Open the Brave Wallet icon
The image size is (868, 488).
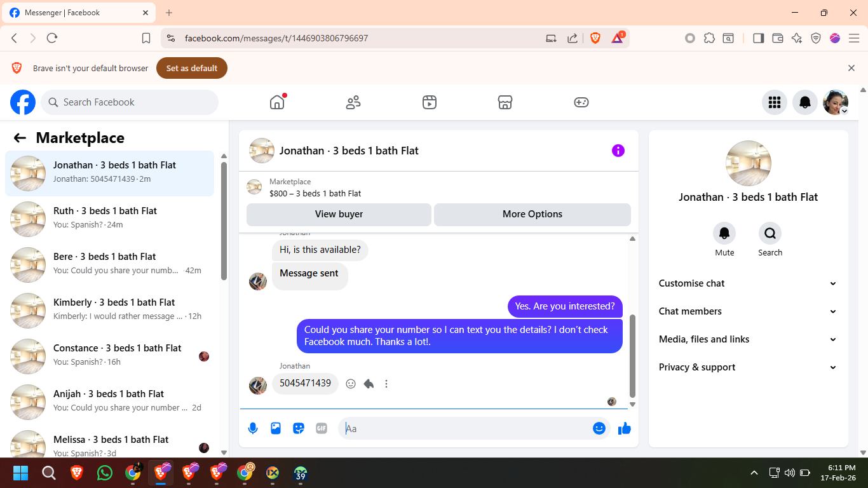777,38
